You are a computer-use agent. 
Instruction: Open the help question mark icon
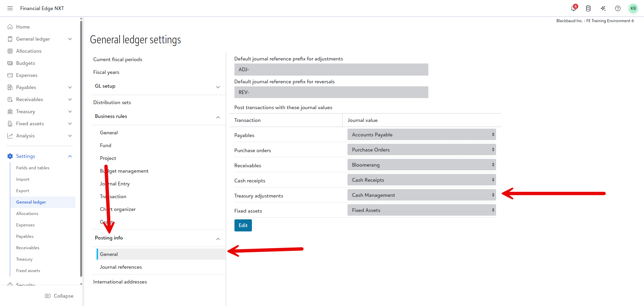(618, 8)
